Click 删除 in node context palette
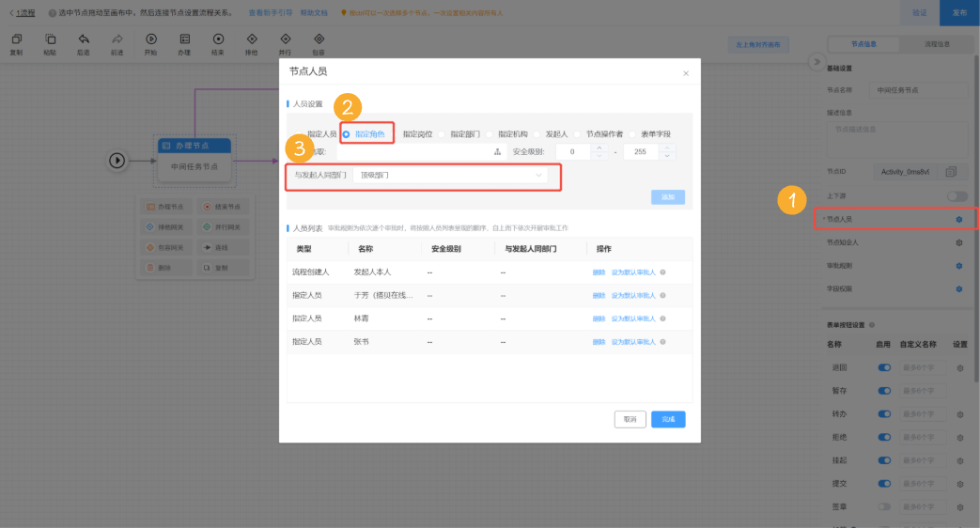 coord(165,268)
